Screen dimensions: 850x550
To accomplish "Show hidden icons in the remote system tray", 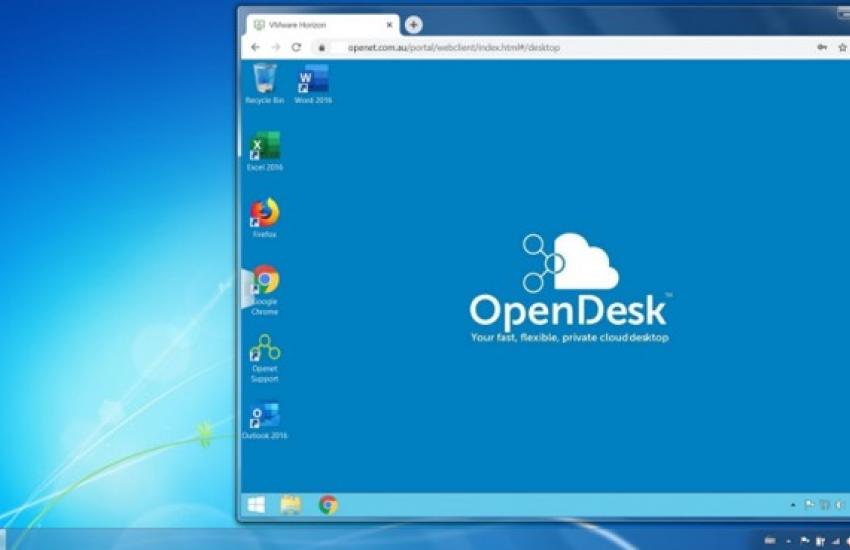I will pyautogui.click(x=793, y=505).
